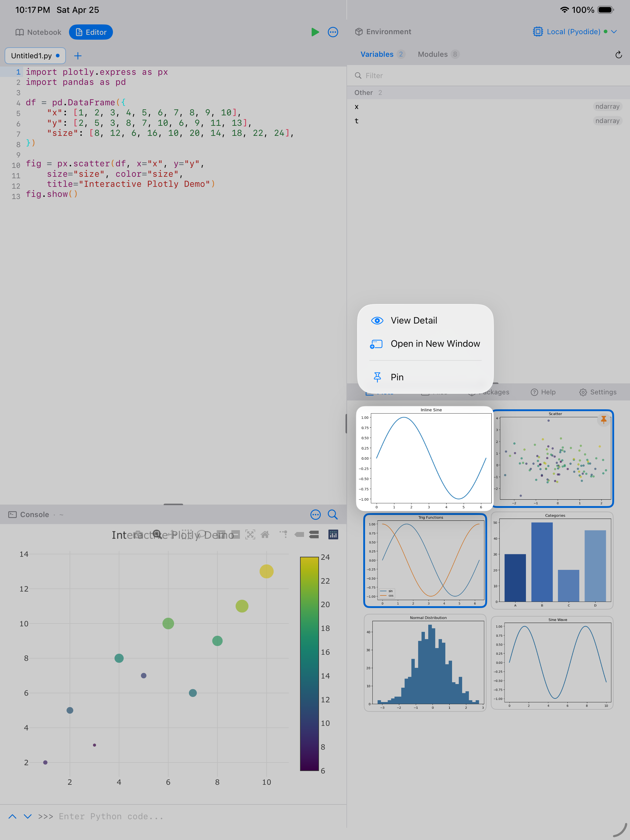Reset axes with the home icon
Image resolution: width=630 pixels, height=840 pixels.
pyautogui.click(x=265, y=535)
